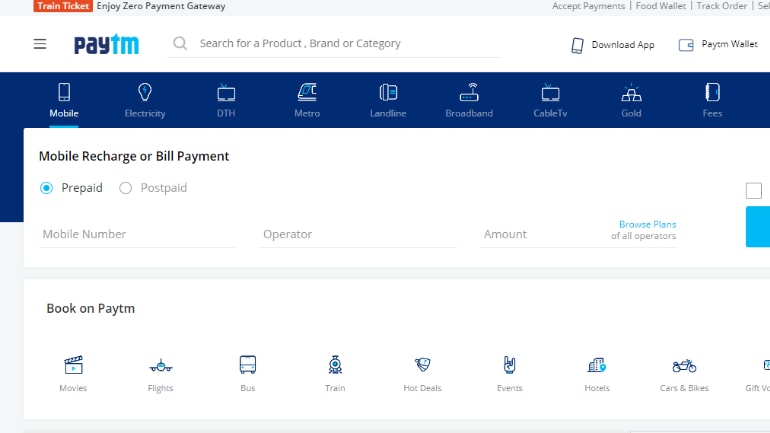Viewport: 770px width, 433px height.
Task: Select the Postpaid radio button
Action: pyautogui.click(x=126, y=188)
